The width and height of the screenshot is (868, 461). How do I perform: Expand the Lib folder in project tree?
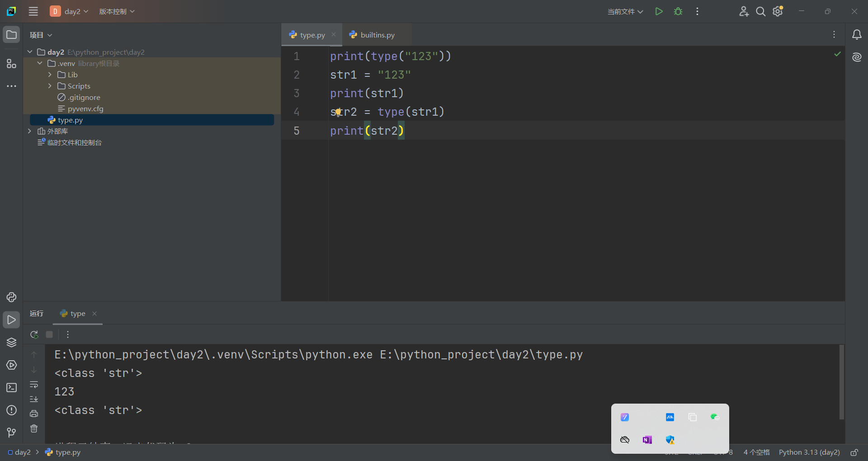(x=49, y=75)
